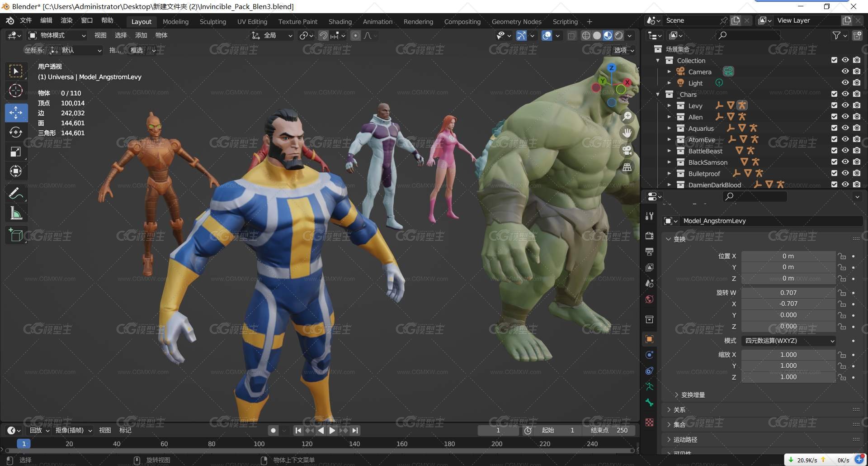Screen dimensions: 868x466
Task: Open the World properties tab
Action: point(650,299)
